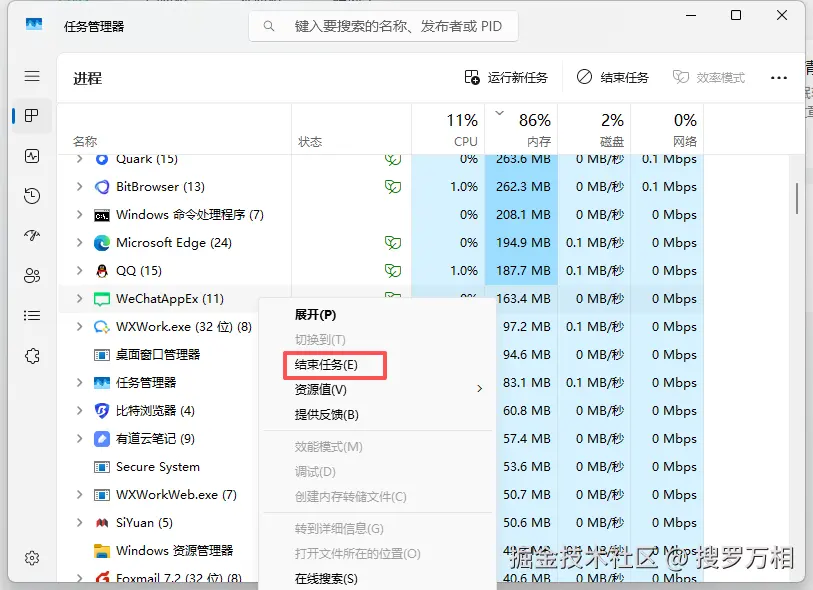
Task: Click the 208.1 MB memory cell
Action: coord(522,215)
